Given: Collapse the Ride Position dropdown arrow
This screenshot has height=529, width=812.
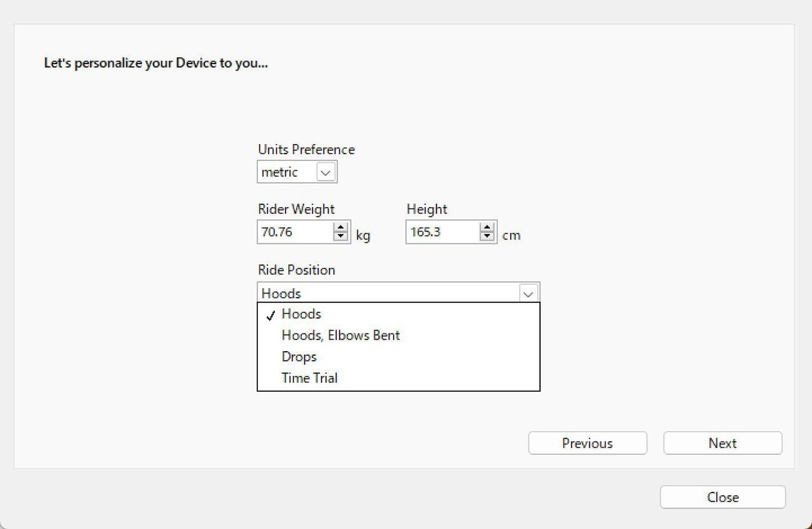Looking at the screenshot, I should (x=528, y=294).
